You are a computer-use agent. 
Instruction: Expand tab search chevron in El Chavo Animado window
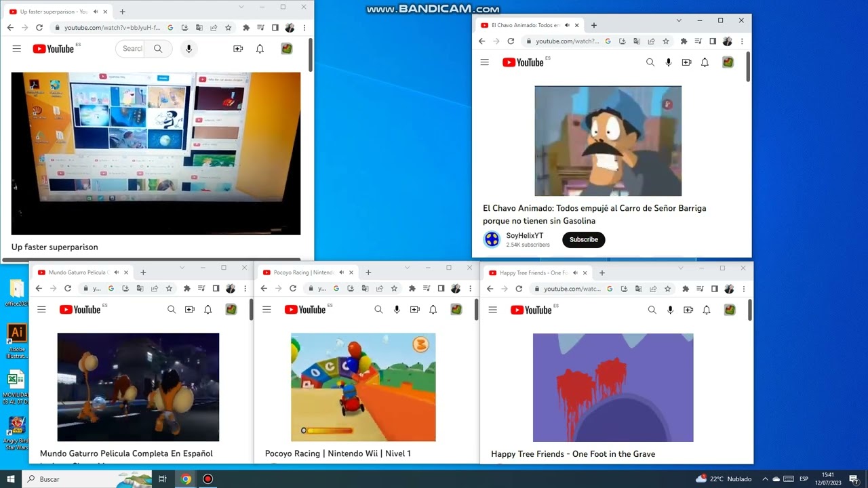[679, 20]
